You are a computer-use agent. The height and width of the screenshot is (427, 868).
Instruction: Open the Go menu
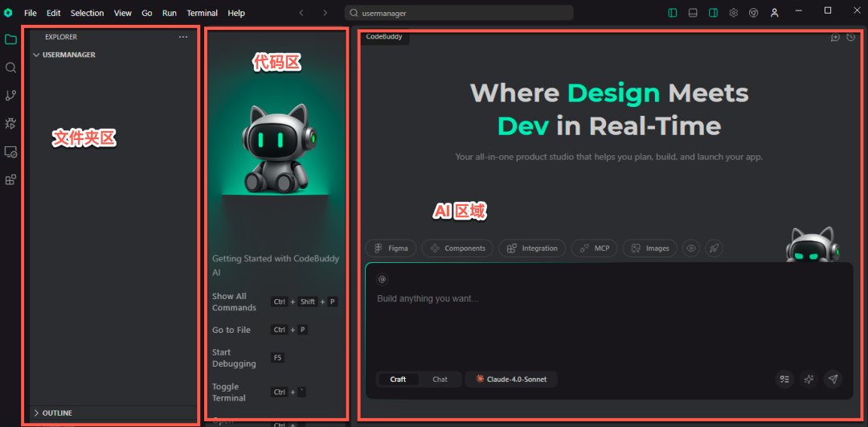tap(147, 13)
